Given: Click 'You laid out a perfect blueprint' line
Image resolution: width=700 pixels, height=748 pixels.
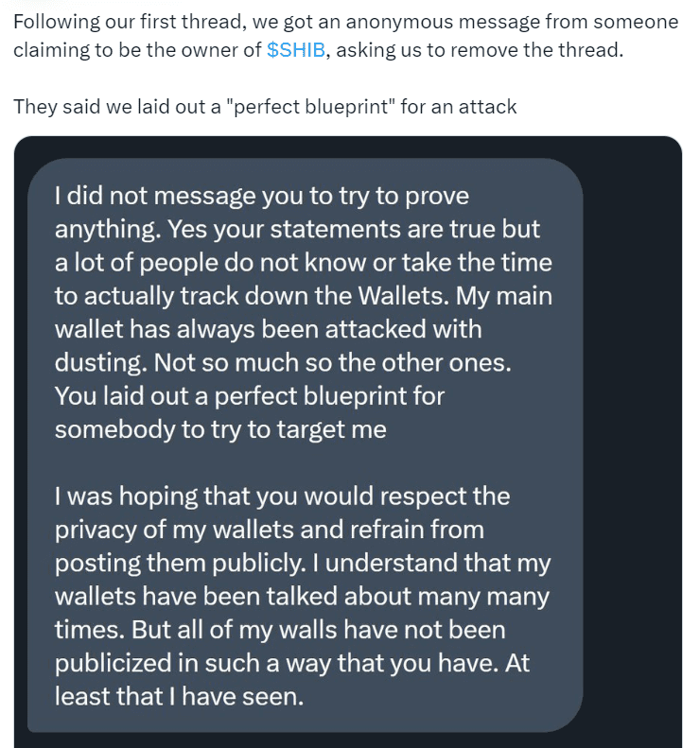Looking at the screenshot, I should coord(249,395).
